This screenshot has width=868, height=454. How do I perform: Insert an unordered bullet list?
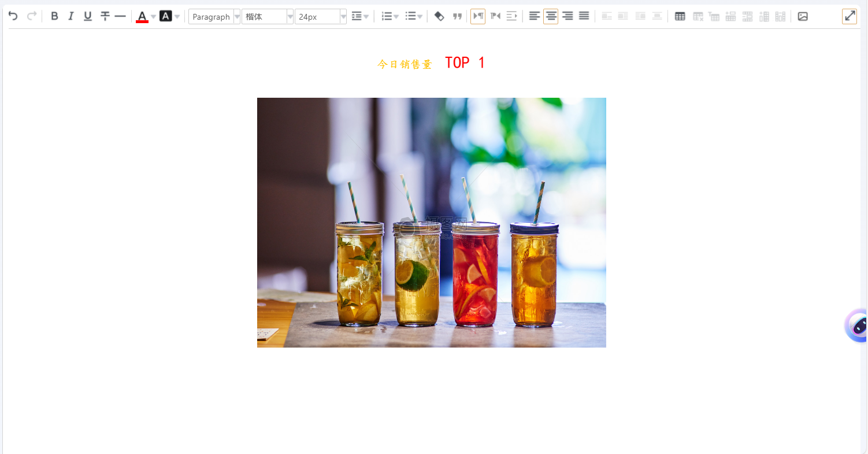[x=410, y=16]
